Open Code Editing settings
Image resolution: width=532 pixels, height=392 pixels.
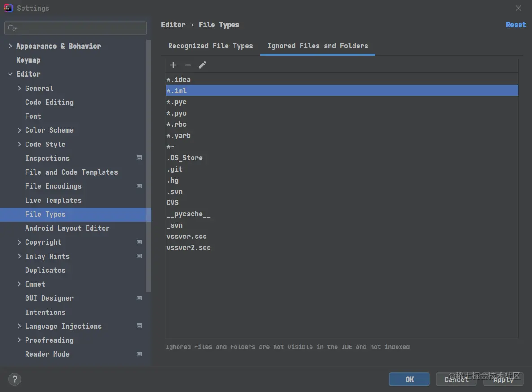point(49,102)
